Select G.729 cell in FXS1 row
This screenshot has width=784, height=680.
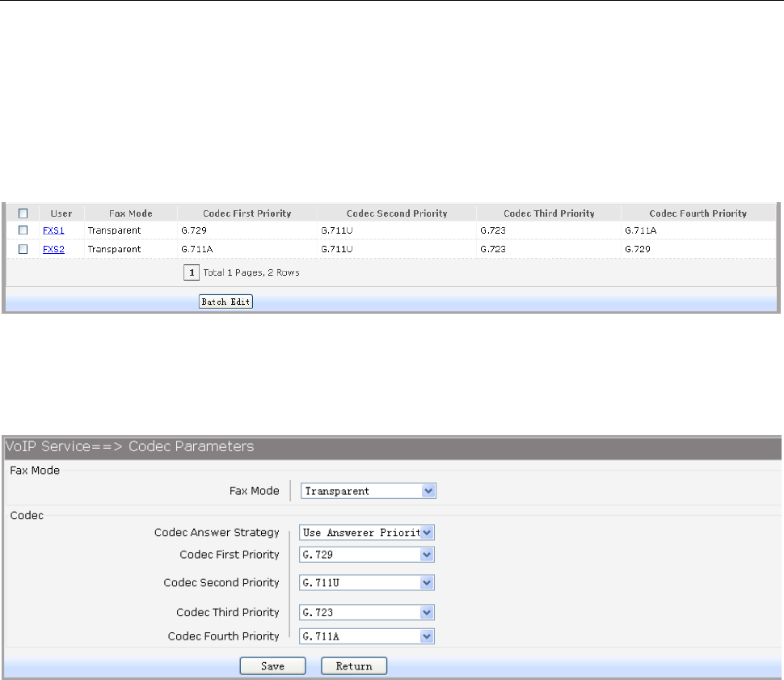[x=194, y=230]
